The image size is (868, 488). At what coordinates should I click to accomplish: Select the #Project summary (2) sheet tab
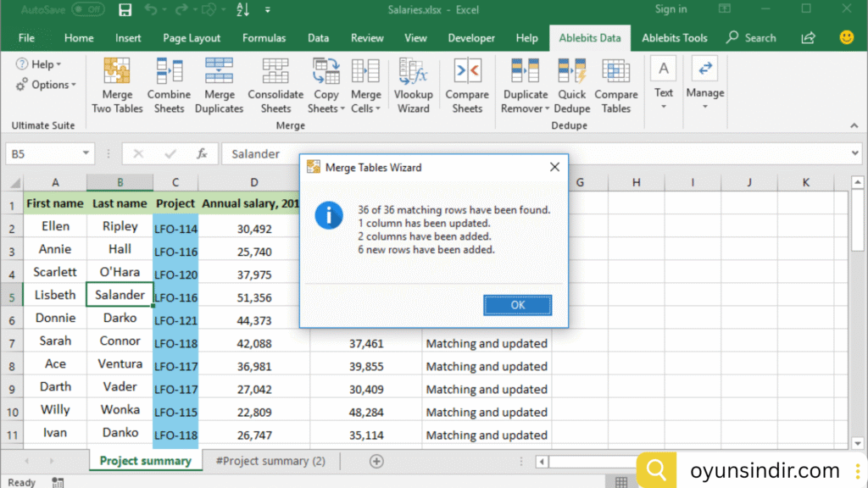[x=270, y=461]
